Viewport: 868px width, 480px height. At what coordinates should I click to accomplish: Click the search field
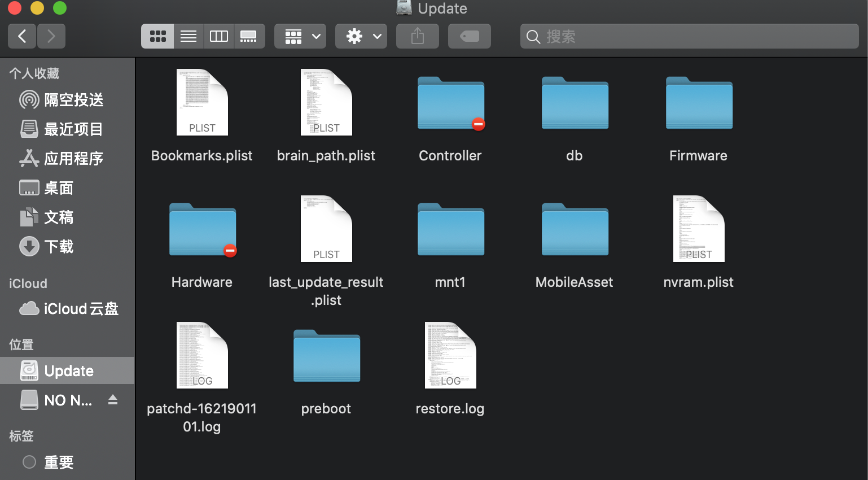pyautogui.click(x=689, y=37)
